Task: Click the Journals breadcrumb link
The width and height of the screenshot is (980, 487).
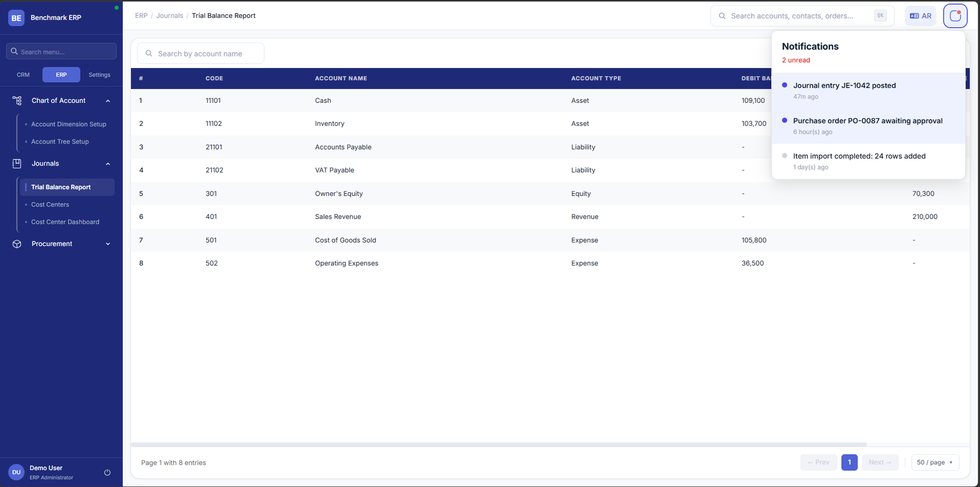Action: [x=169, y=16]
